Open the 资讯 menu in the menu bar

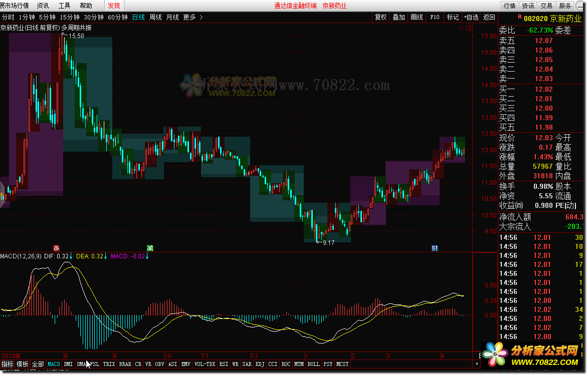pos(43,6)
